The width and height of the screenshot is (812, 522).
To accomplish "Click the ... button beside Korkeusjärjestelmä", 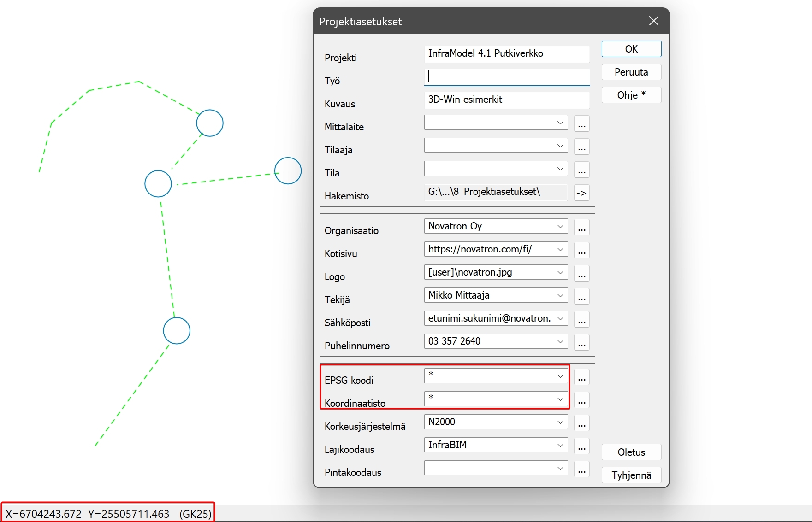I will pyautogui.click(x=582, y=423).
